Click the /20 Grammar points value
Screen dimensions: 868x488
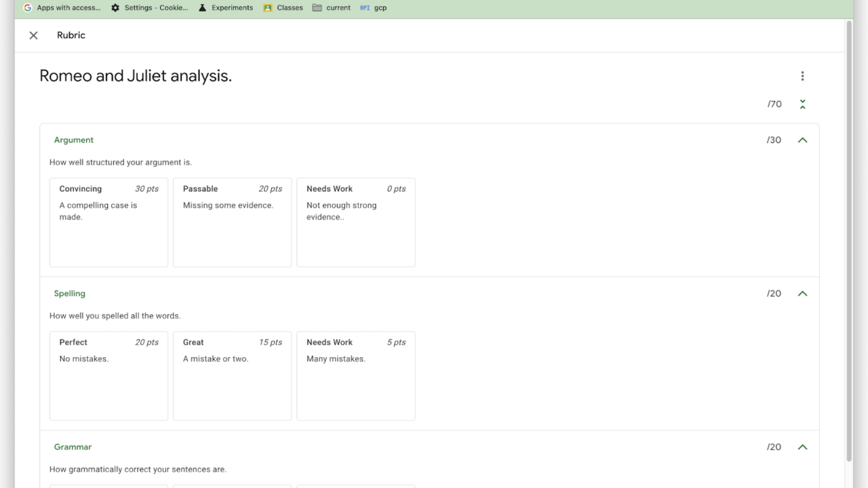click(x=774, y=447)
